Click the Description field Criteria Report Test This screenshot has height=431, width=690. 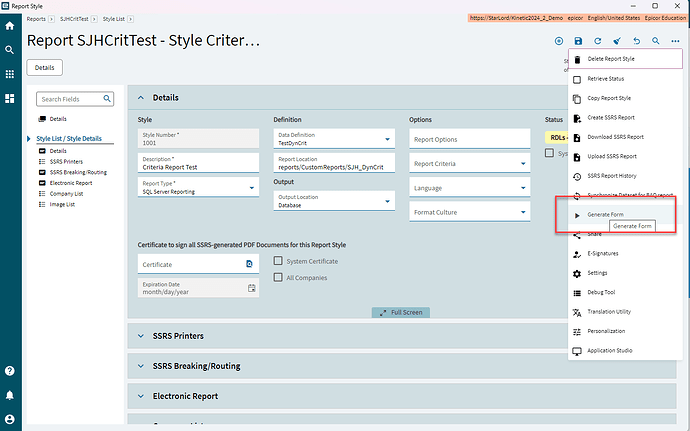point(198,163)
